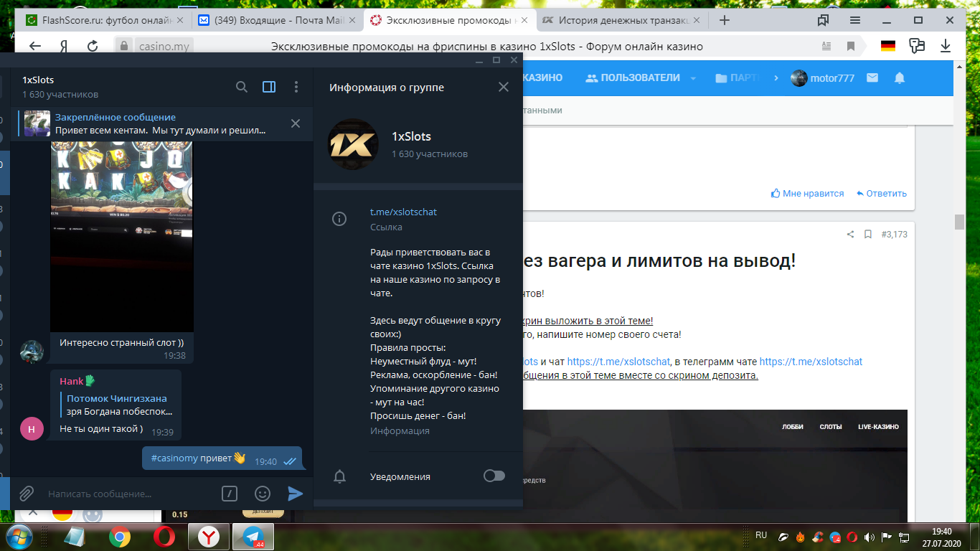Open the emoji picker smiley icon
Image resolution: width=980 pixels, height=551 pixels.
coord(263,494)
